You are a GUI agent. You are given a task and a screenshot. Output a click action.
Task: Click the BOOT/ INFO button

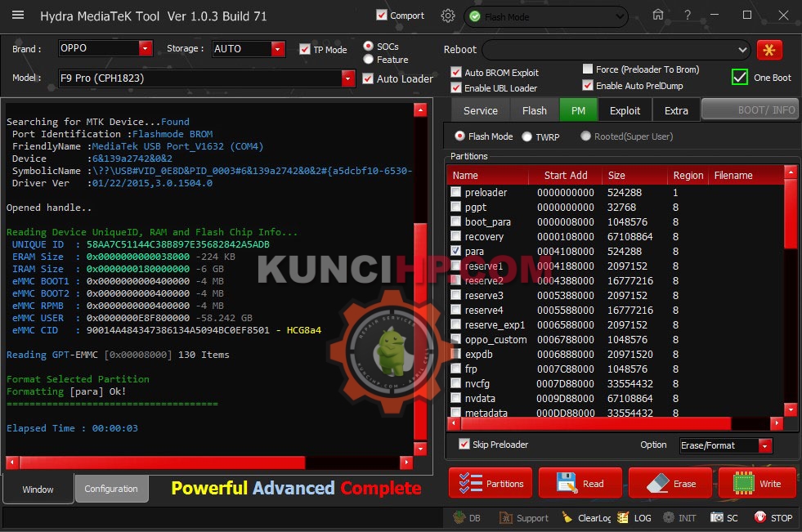click(750, 110)
